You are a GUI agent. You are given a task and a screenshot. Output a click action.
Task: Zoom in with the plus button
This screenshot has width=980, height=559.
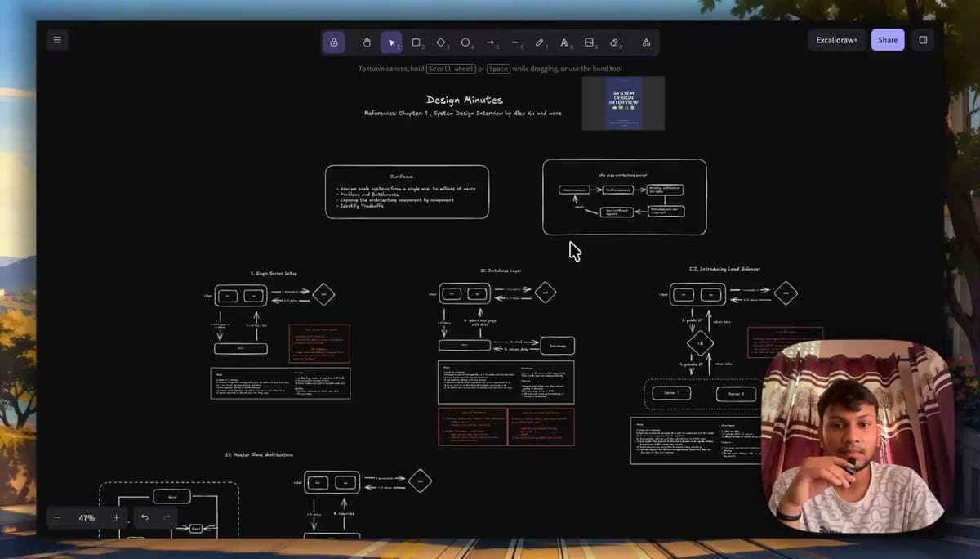coord(116,517)
